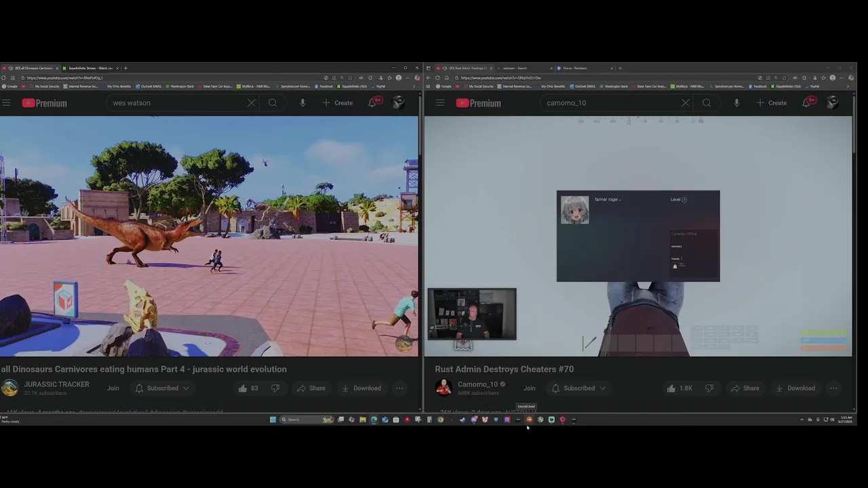Screen dimensions: 868x488
Task: Start voice search in left window
Action: pyautogui.click(x=302, y=103)
